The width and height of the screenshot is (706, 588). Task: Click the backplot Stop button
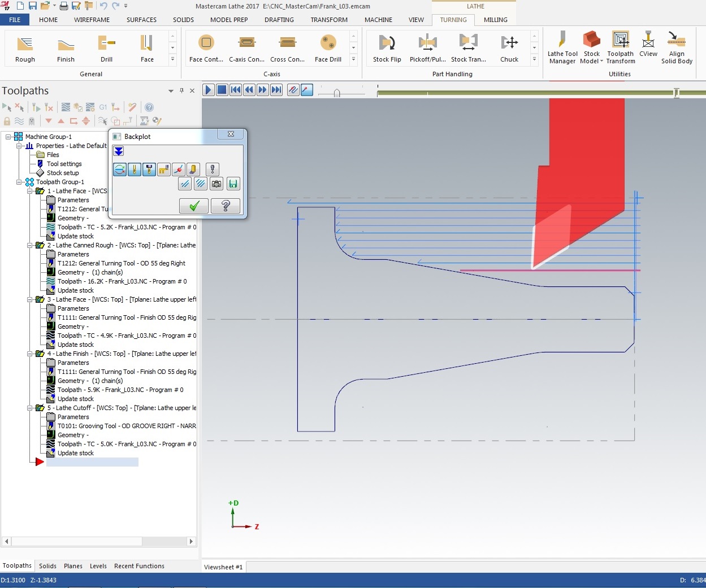[222, 90]
